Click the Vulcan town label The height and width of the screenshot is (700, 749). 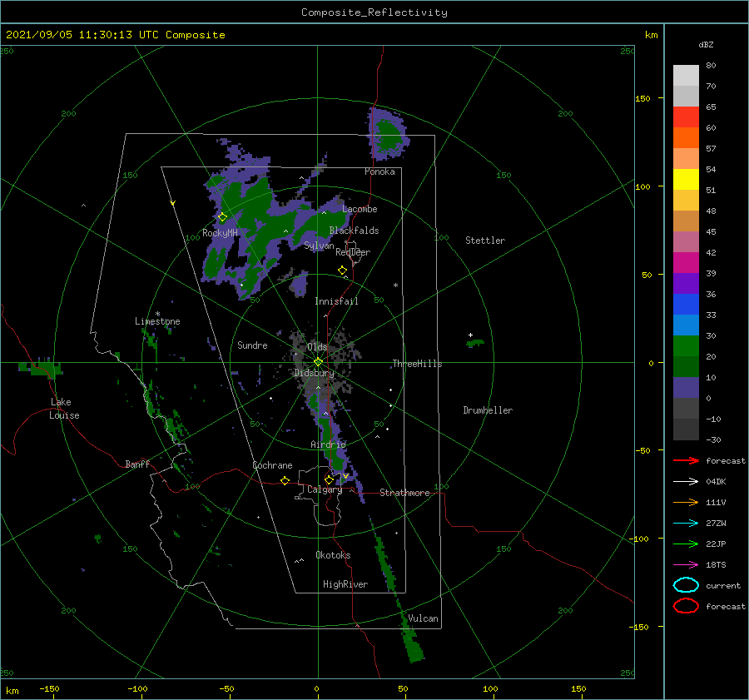(x=423, y=618)
